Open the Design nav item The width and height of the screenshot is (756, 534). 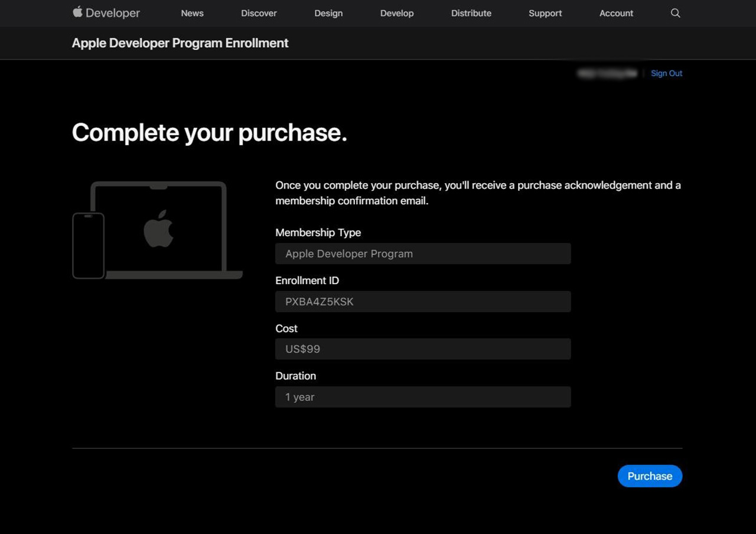coord(328,13)
